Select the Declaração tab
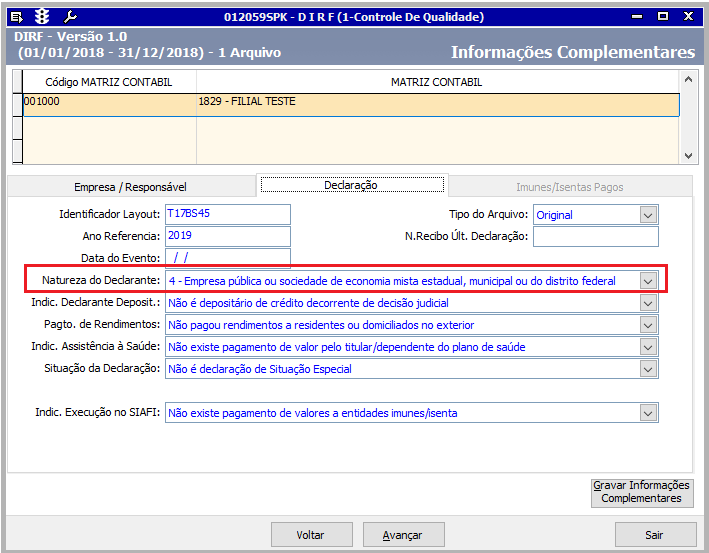Image resolution: width=709 pixels, height=553 pixels. click(351, 185)
